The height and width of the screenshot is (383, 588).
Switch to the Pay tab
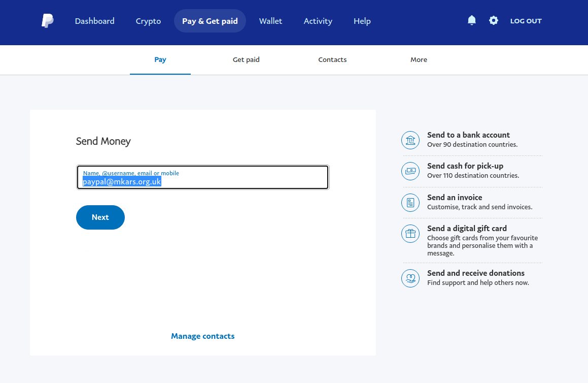point(160,60)
